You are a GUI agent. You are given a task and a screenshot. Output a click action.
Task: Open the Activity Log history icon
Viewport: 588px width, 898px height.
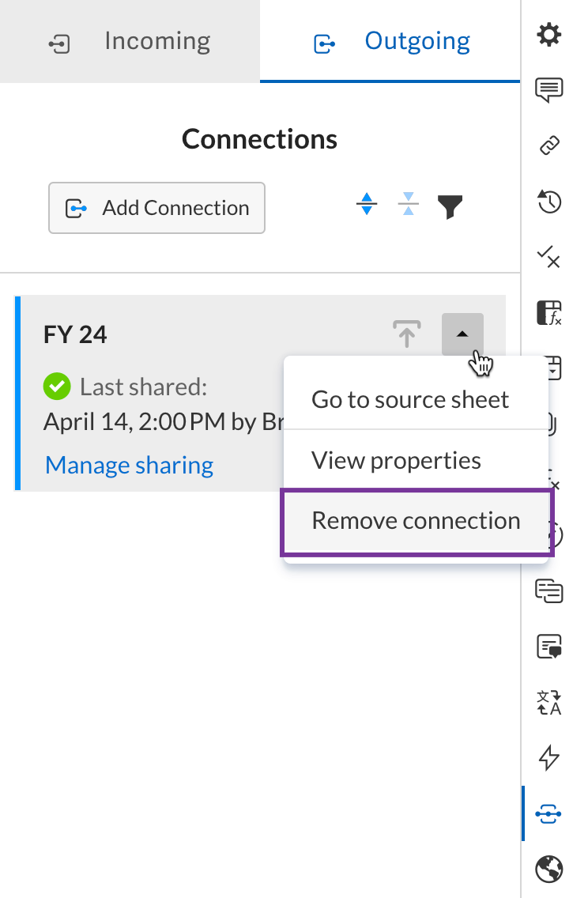[548, 202]
